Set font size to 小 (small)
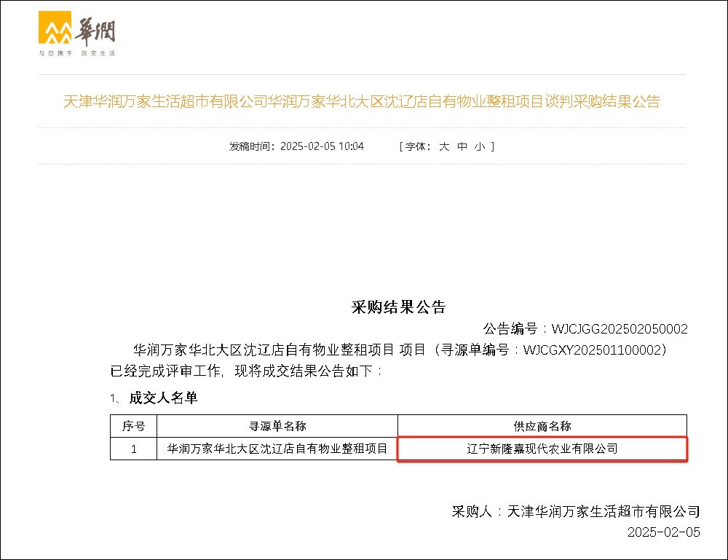This screenshot has width=728, height=560. (479, 146)
